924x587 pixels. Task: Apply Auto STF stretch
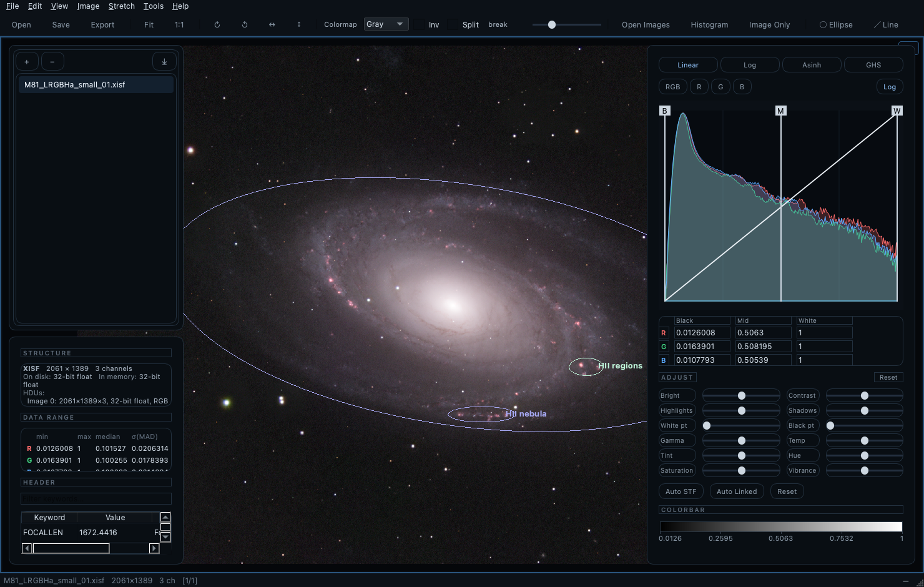point(681,491)
